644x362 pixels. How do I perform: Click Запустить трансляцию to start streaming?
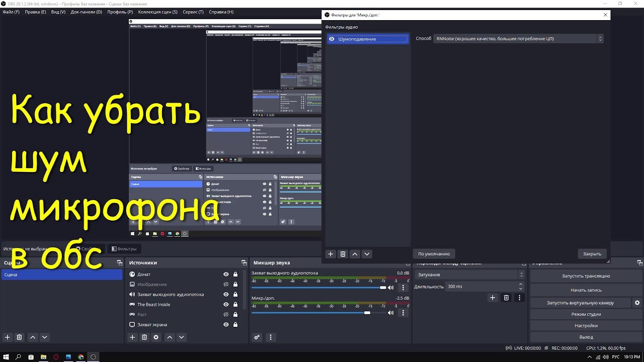(586, 276)
